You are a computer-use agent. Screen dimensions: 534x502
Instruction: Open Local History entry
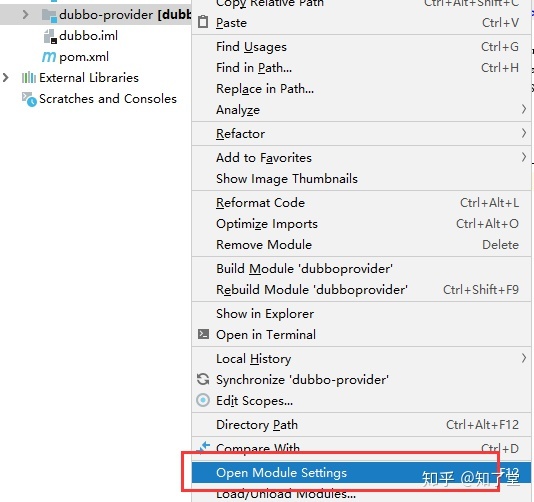(361, 359)
